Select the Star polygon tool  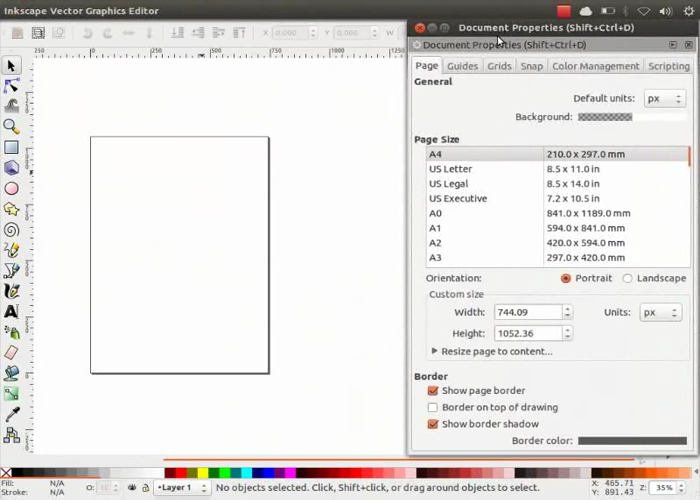[11, 209]
